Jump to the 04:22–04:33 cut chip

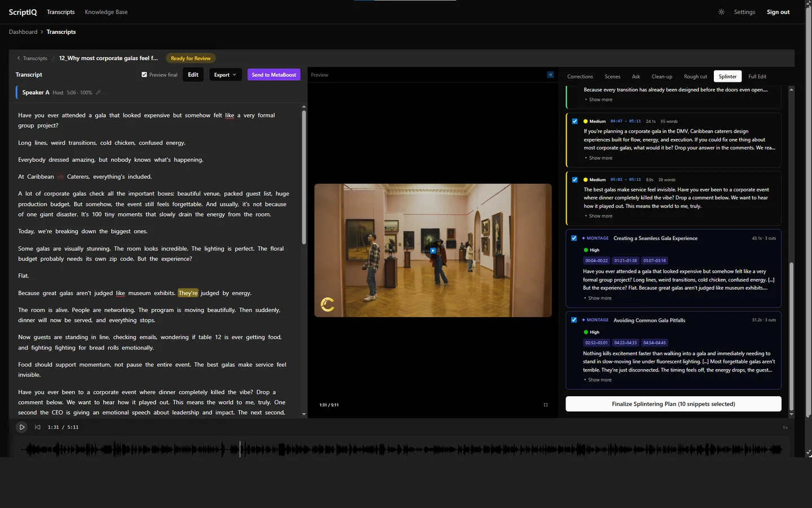(x=626, y=343)
